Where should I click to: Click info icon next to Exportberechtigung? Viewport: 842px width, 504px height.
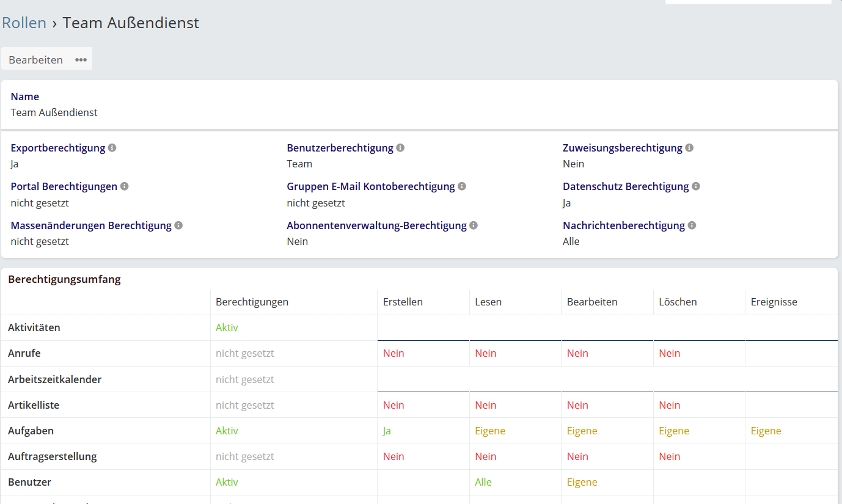(112, 148)
